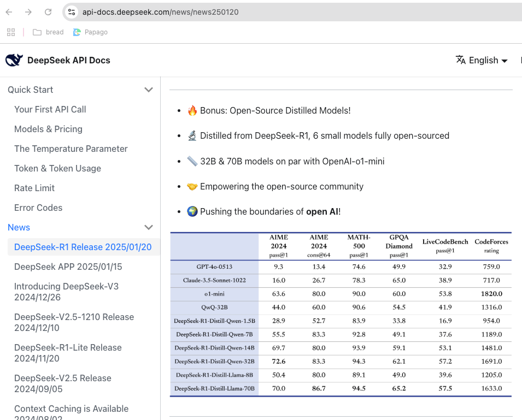
Task: Click the 'QwQ-32B' row label
Action: [x=214, y=307]
